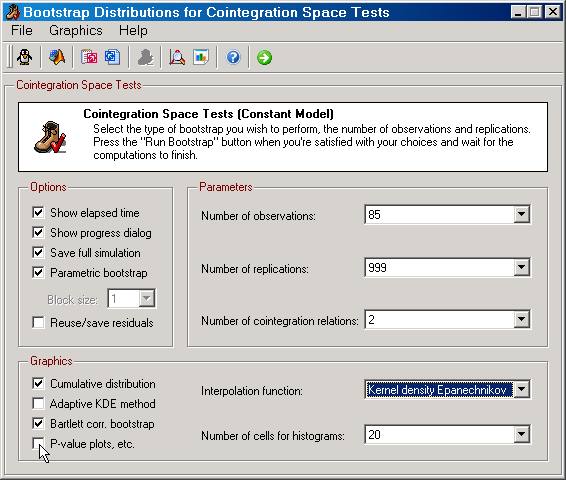Click the blue document copy toolbar icon
The height and width of the screenshot is (480, 566).
[x=112, y=57]
